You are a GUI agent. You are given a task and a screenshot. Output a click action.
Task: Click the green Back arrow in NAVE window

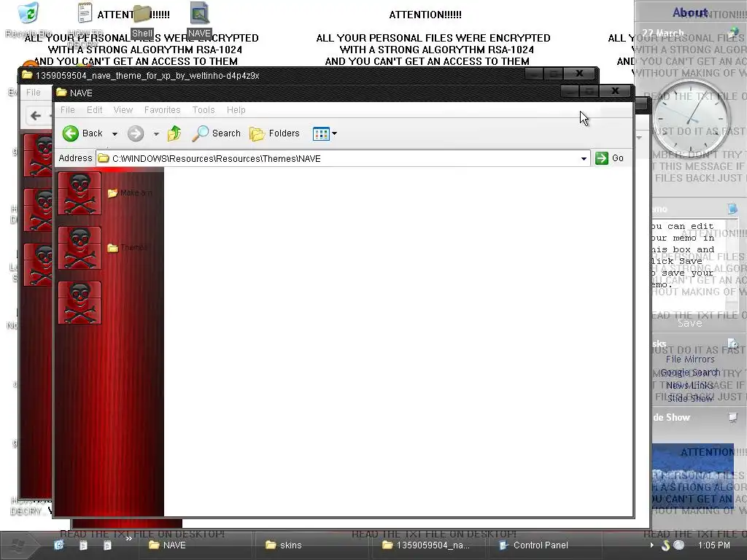pyautogui.click(x=71, y=133)
